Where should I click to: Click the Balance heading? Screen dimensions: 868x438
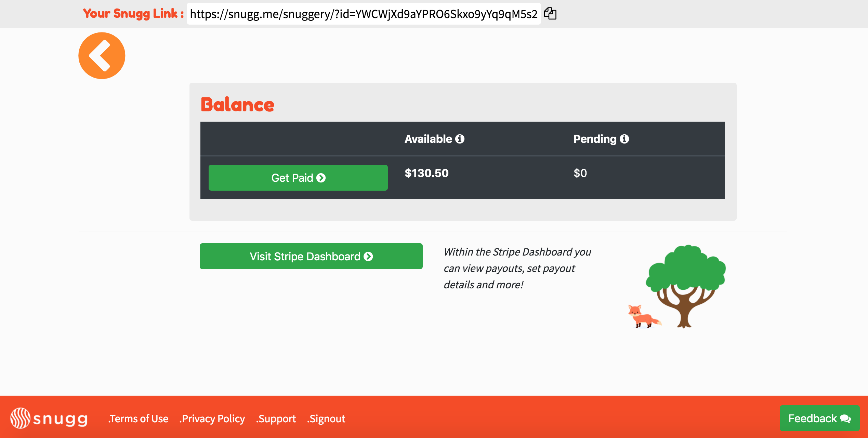(x=237, y=105)
